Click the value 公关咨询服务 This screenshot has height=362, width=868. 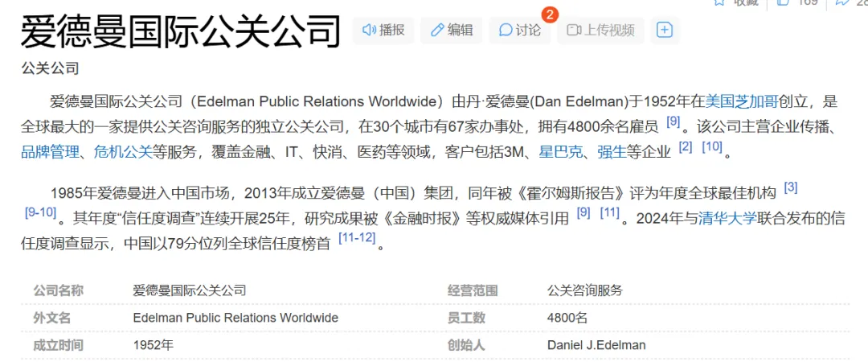[x=585, y=290]
